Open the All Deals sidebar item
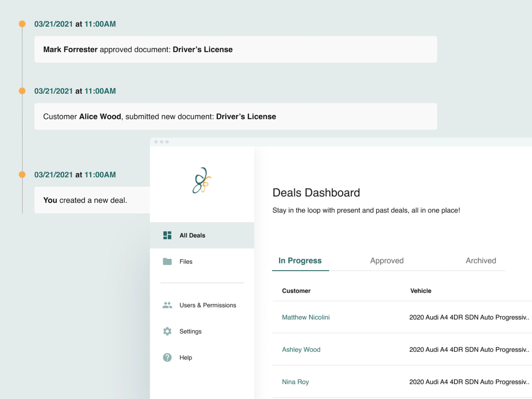This screenshot has width=532, height=399. [x=192, y=235]
